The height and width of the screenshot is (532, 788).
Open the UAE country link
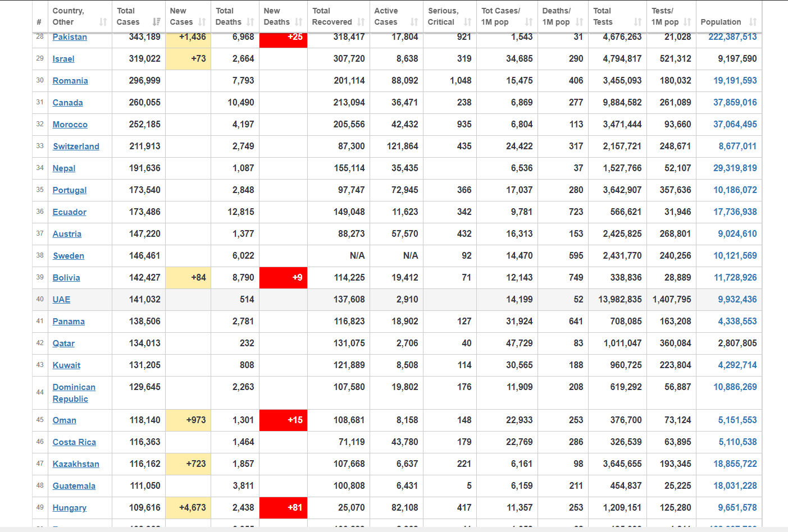[62, 300]
